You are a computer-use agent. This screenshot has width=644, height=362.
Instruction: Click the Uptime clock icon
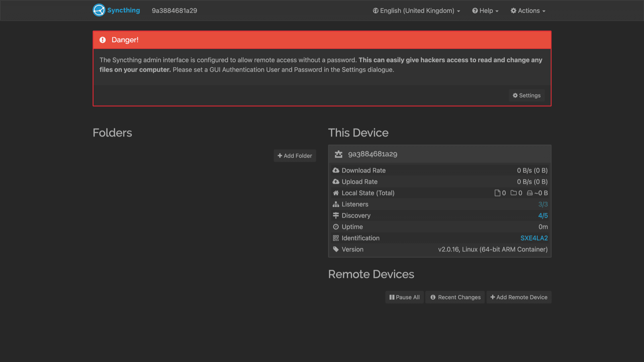click(336, 227)
